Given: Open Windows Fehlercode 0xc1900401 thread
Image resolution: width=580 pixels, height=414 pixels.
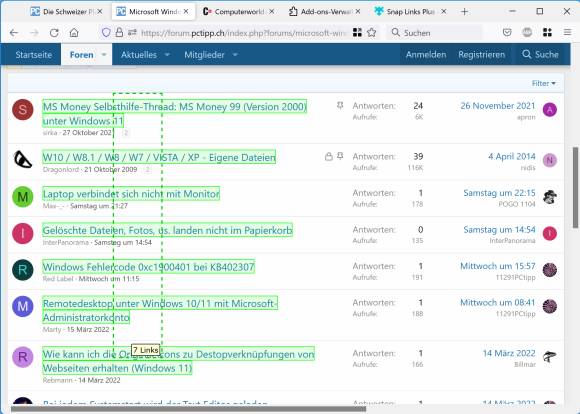Looking at the screenshot, I should pyautogui.click(x=149, y=266).
